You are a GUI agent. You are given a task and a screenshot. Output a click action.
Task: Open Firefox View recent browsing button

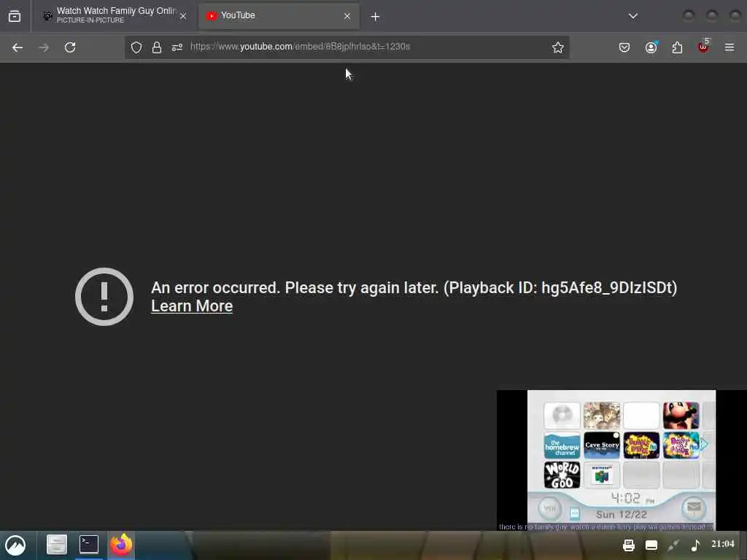[x=15, y=16]
